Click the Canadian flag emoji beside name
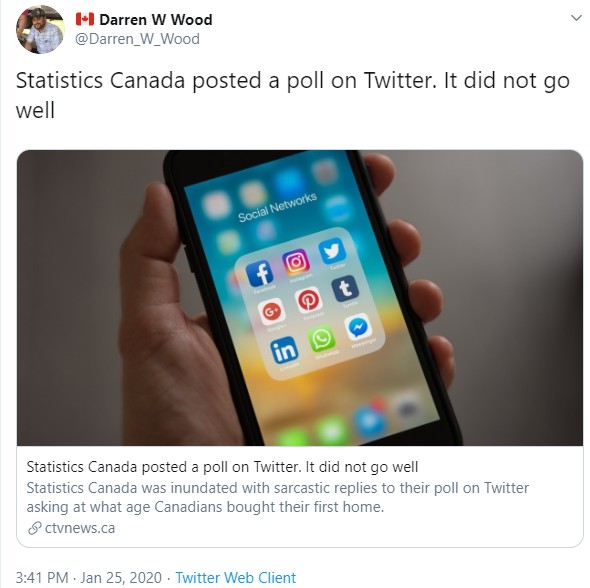This screenshot has height=588, width=590. 85,19
